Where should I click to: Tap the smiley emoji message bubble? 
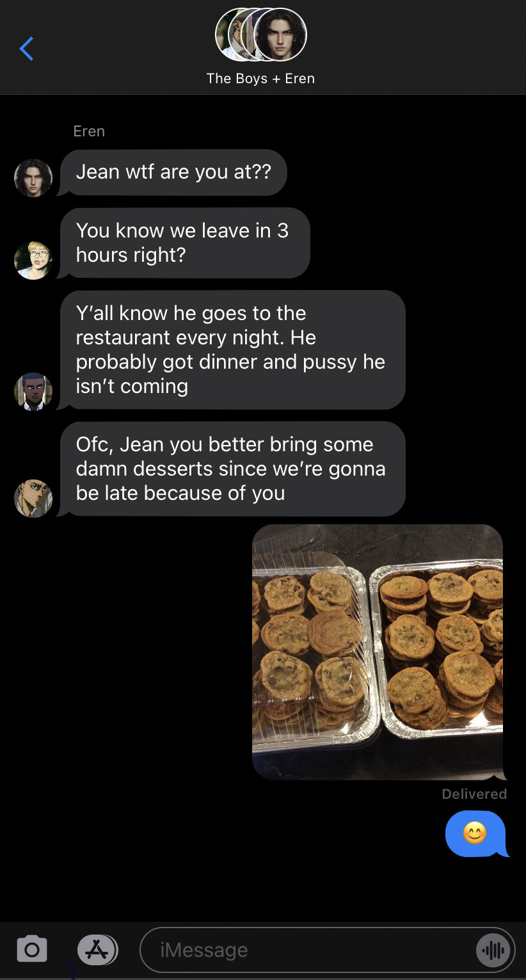[x=475, y=833]
